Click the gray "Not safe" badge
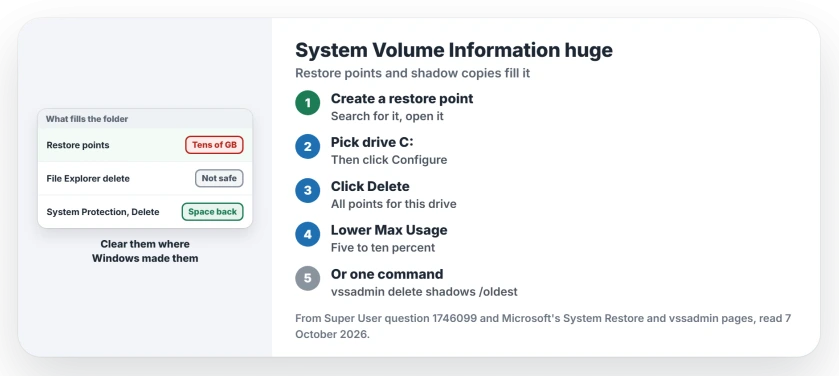 [x=219, y=178]
